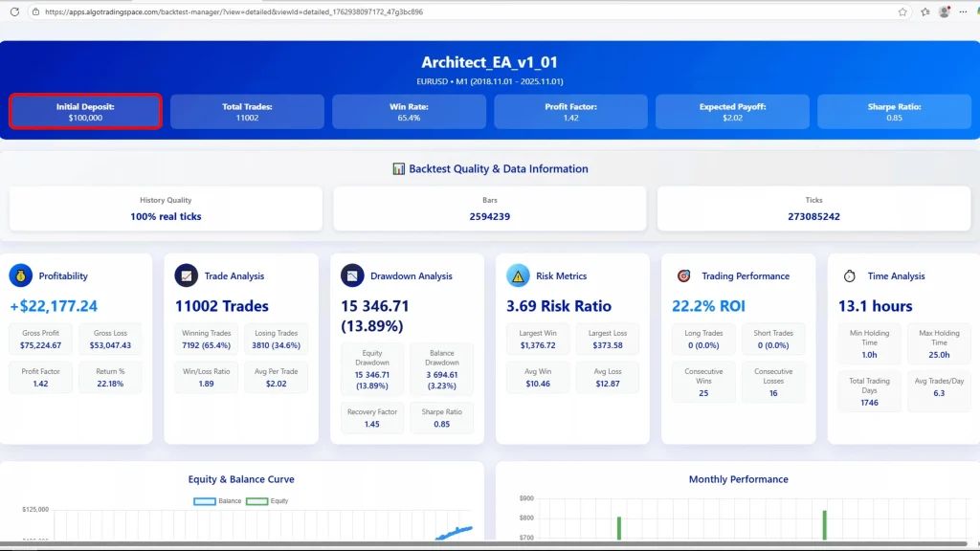Image resolution: width=980 pixels, height=551 pixels.
Task: Click the Trading Performance target icon
Action: point(684,275)
